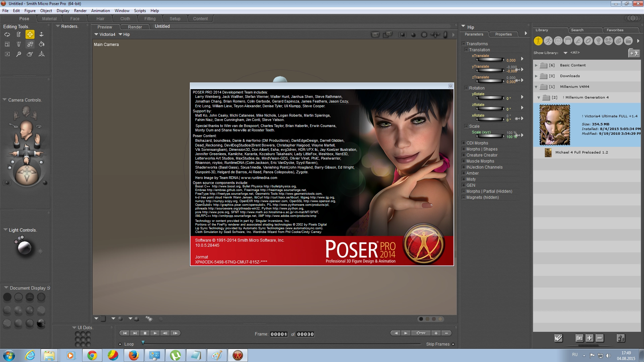Switch to the Render tab of document
Viewport: 644px width, 362px height.
135,27
